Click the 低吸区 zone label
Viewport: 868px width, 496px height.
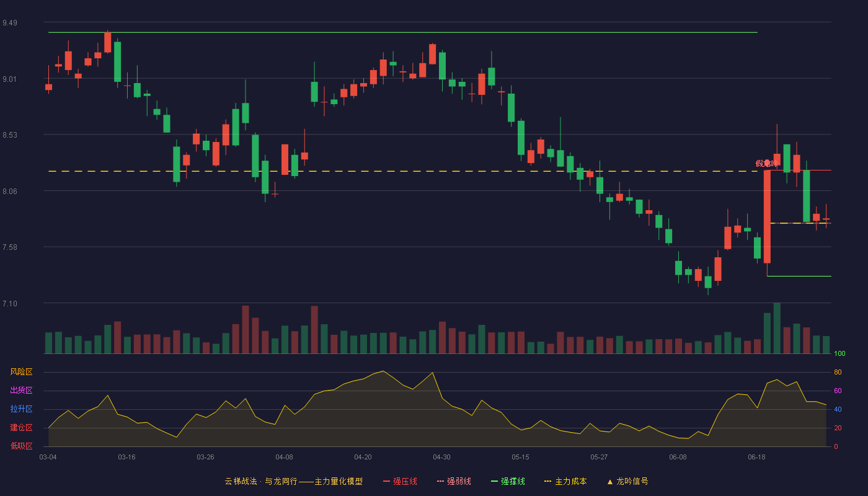[x=21, y=446]
